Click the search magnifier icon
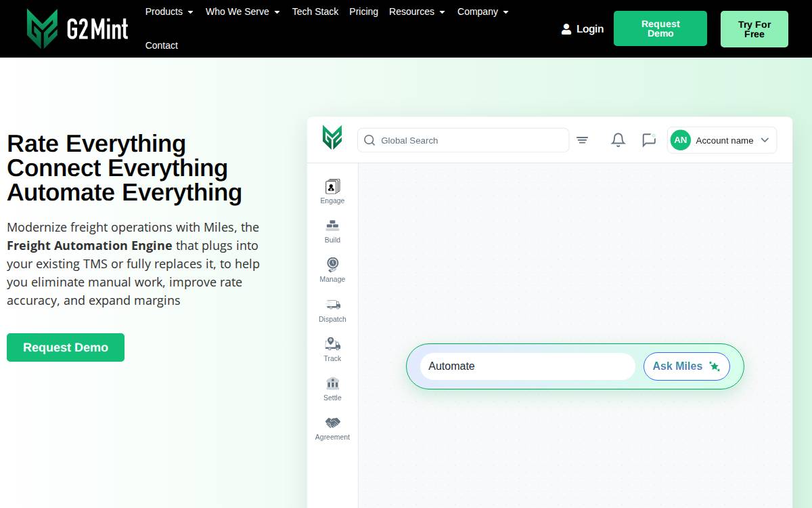This screenshot has height=508, width=812. point(369,140)
